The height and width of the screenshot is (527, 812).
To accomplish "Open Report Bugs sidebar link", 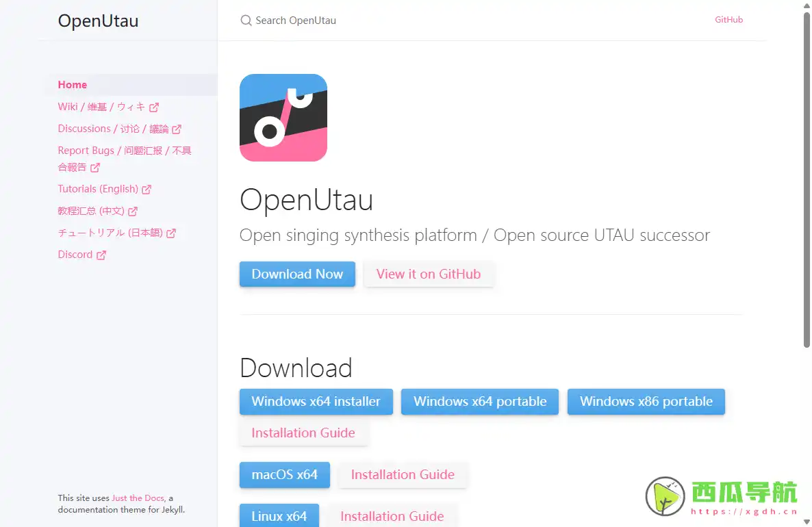I will [x=125, y=158].
